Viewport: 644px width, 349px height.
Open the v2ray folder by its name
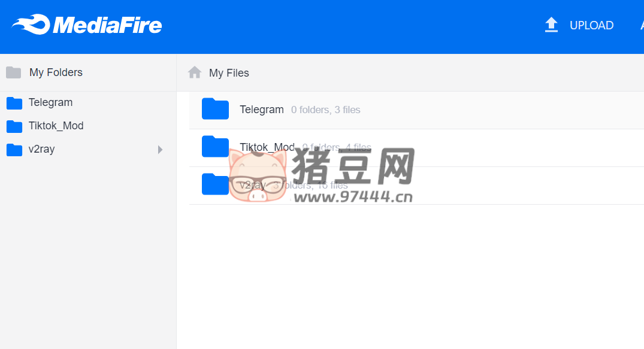pos(252,185)
